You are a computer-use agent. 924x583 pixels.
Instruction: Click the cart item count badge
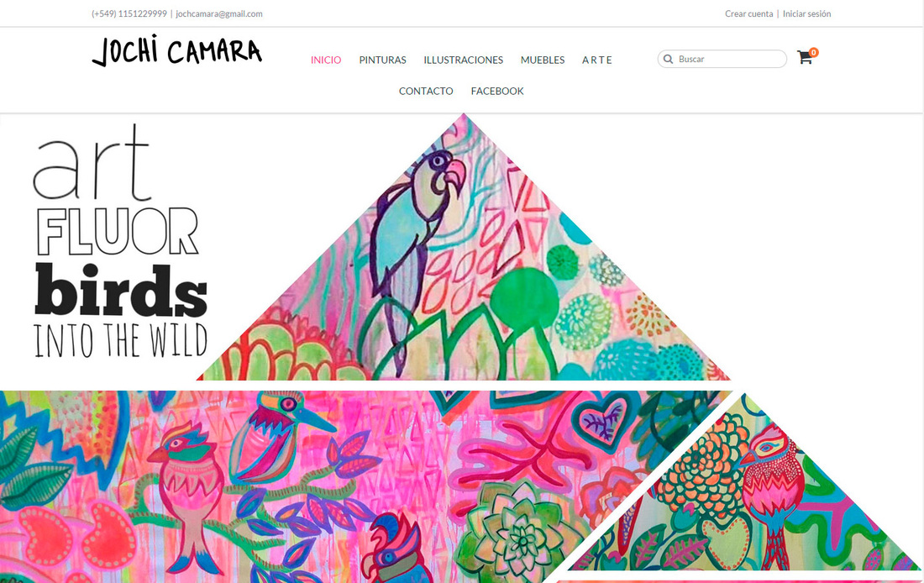pyautogui.click(x=813, y=52)
